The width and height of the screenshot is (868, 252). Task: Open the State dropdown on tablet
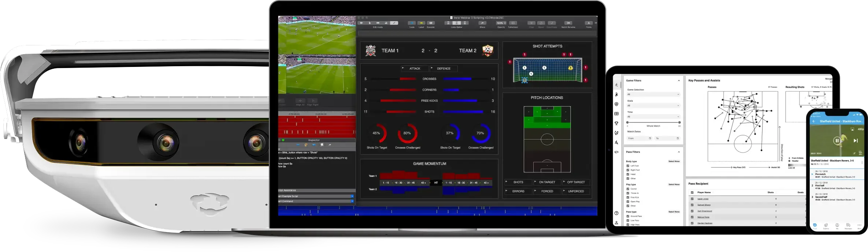click(653, 106)
